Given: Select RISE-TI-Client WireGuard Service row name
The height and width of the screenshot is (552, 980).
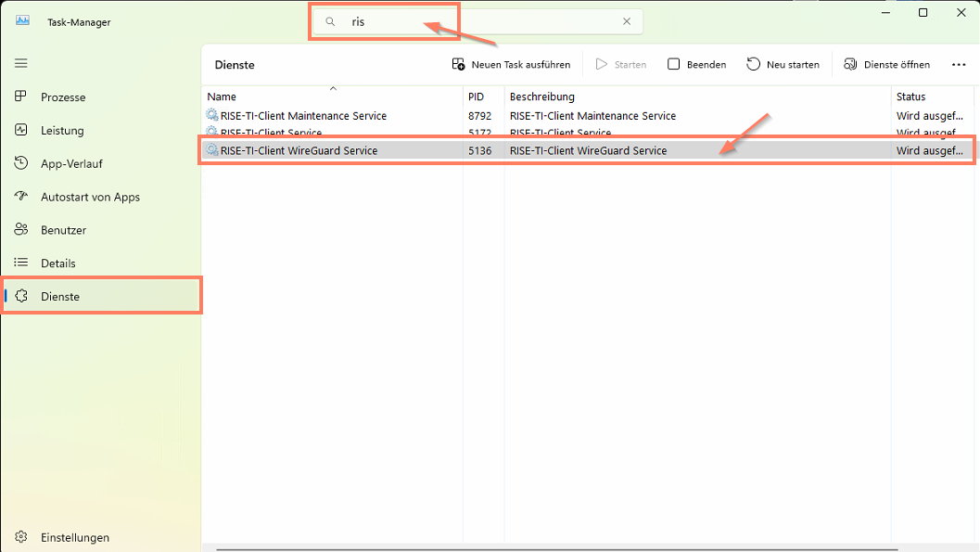Looking at the screenshot, I should click(299, 150).
